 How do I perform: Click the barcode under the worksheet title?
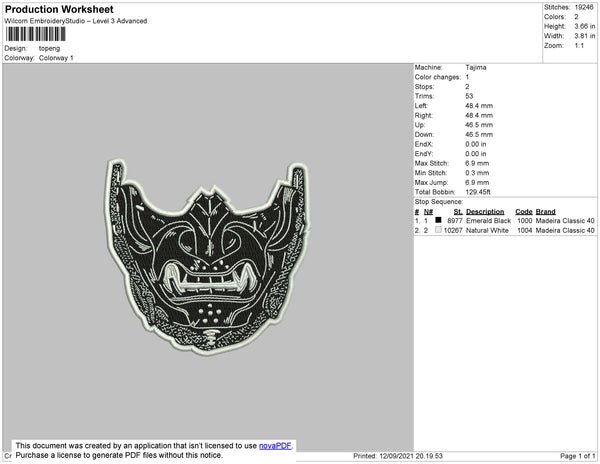pos(35,34)
